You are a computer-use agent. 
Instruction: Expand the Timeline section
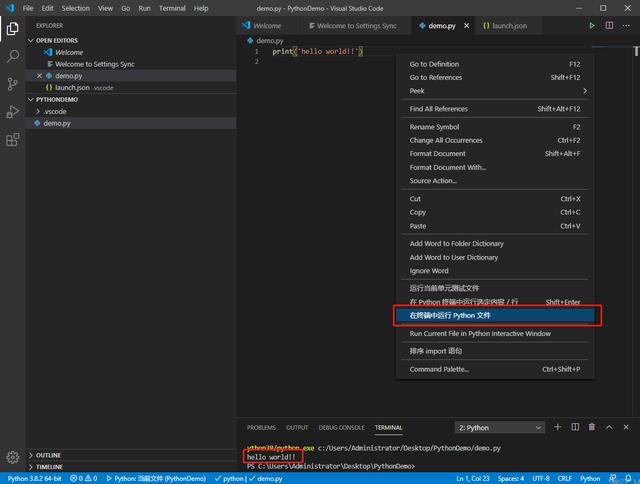(31, 467)
